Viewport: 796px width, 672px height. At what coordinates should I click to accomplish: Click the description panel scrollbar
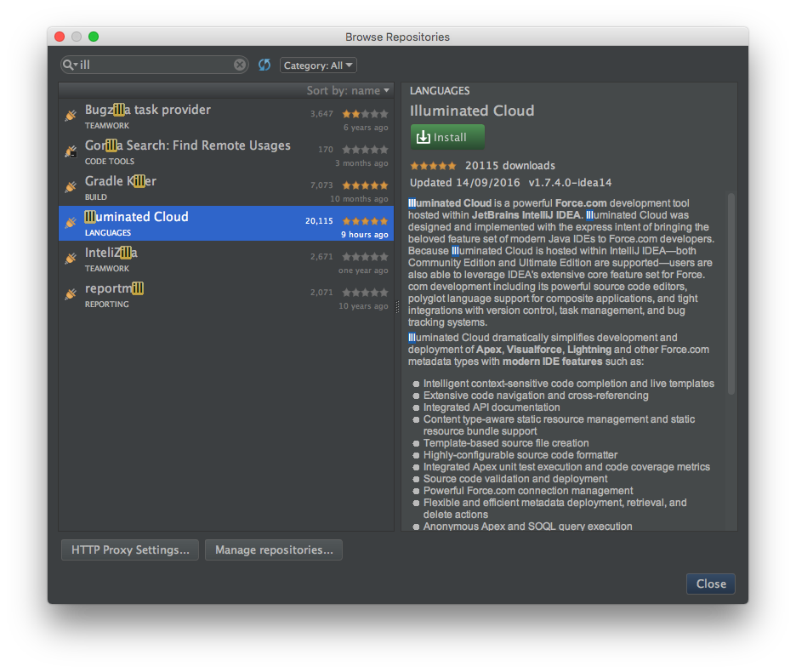coord(731,293)
